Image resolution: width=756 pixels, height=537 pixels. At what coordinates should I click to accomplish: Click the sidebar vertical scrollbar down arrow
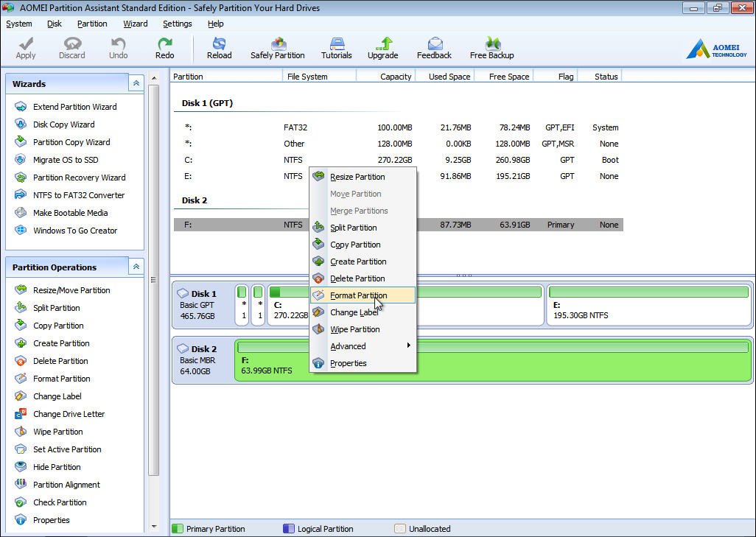tap(154, 526)
